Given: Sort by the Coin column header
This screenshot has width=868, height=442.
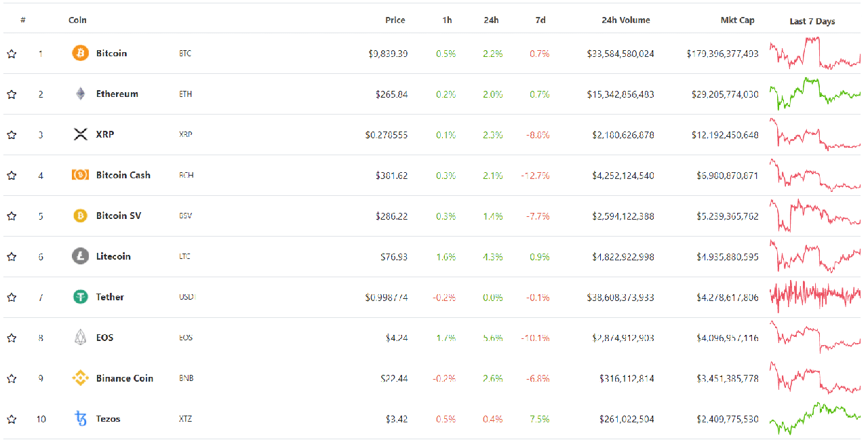Looking at the screenshot, I should click(77, 20).
